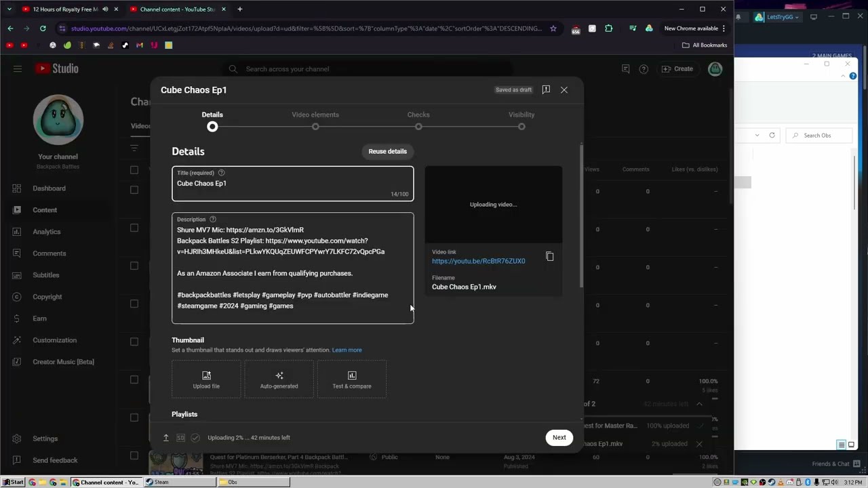Screen dimensions: 868x488
Task: Go back in Chrome browser
Action: [x=10, y=28]
